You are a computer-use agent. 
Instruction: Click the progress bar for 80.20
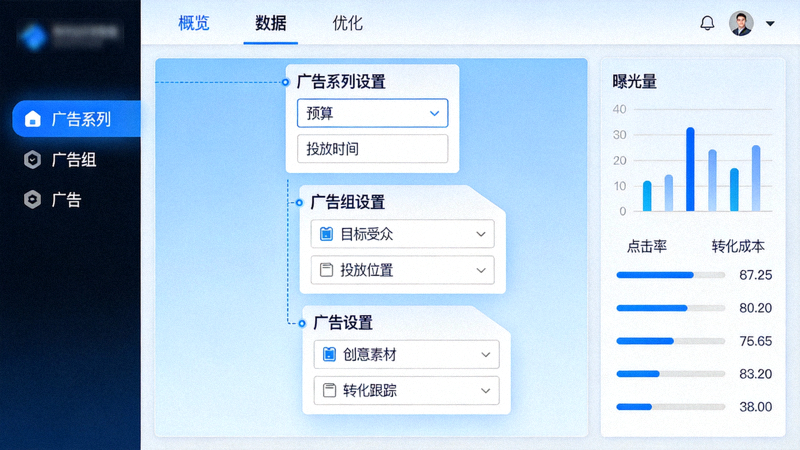click(x=670, y=308)
